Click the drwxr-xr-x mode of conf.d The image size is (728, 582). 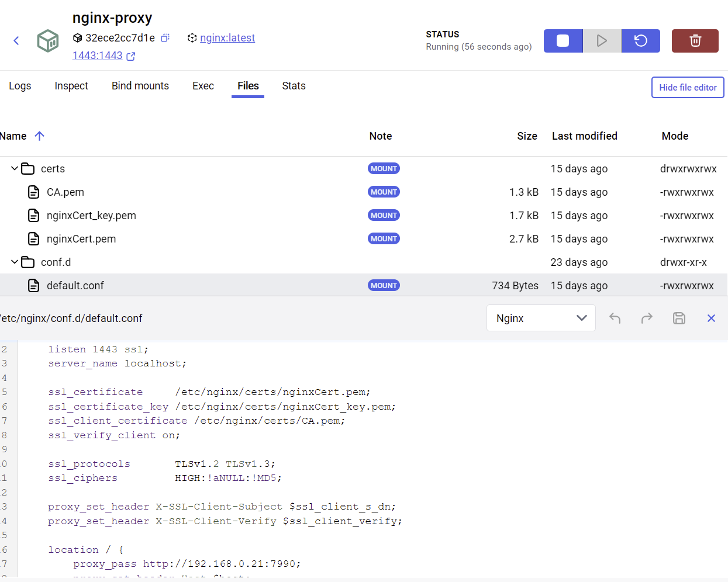(684, 262)
